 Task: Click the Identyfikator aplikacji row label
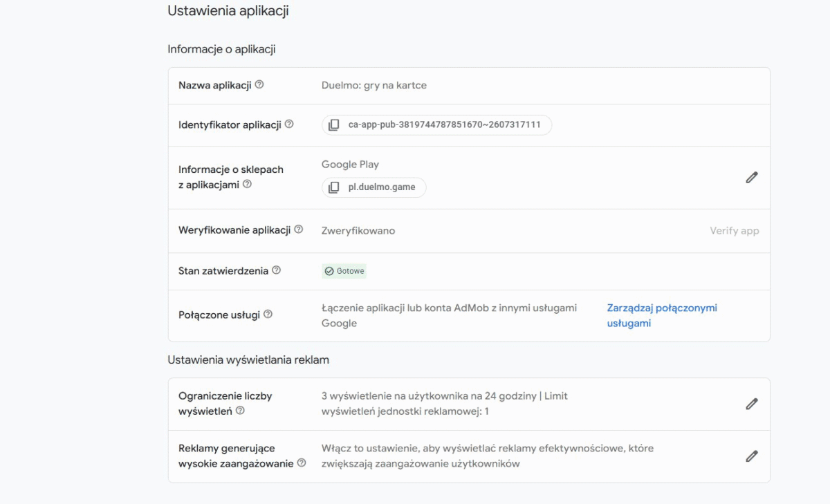230,124
